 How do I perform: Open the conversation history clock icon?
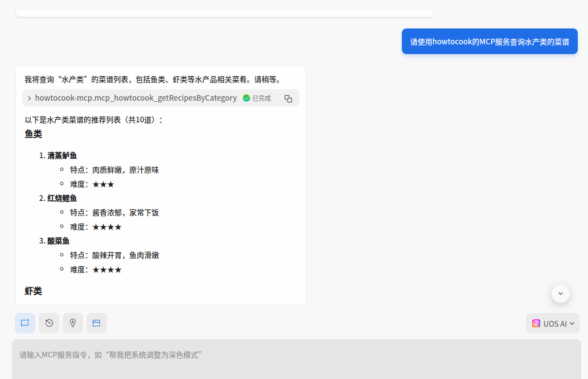point(49,323)
